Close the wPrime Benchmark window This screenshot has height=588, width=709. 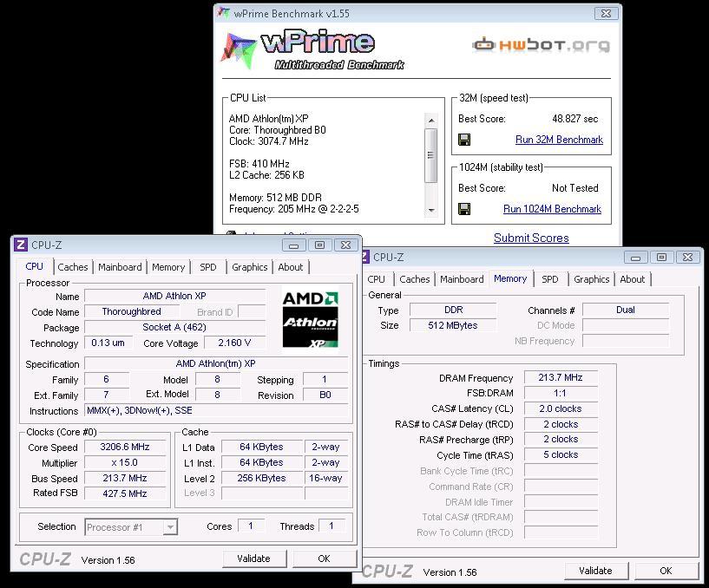coord(606,14)
